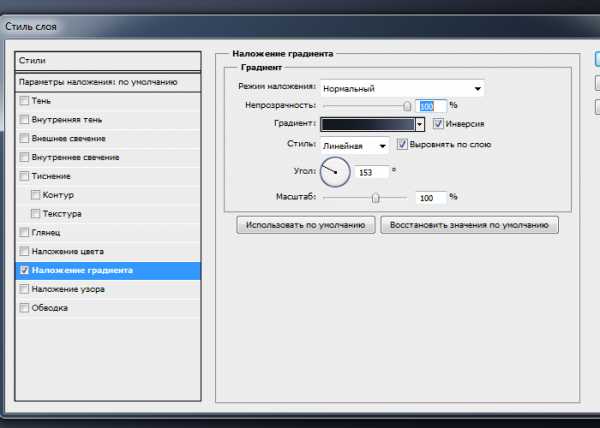Enable the Тень (Drop Shadow) checkbox
600x428 pixels.
24,101
